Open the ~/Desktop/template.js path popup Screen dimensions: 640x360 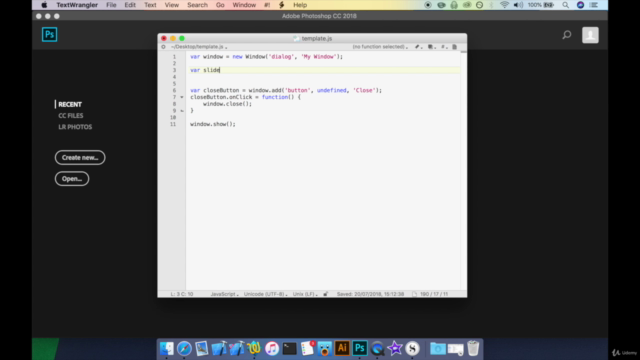[x=199, y=47]
